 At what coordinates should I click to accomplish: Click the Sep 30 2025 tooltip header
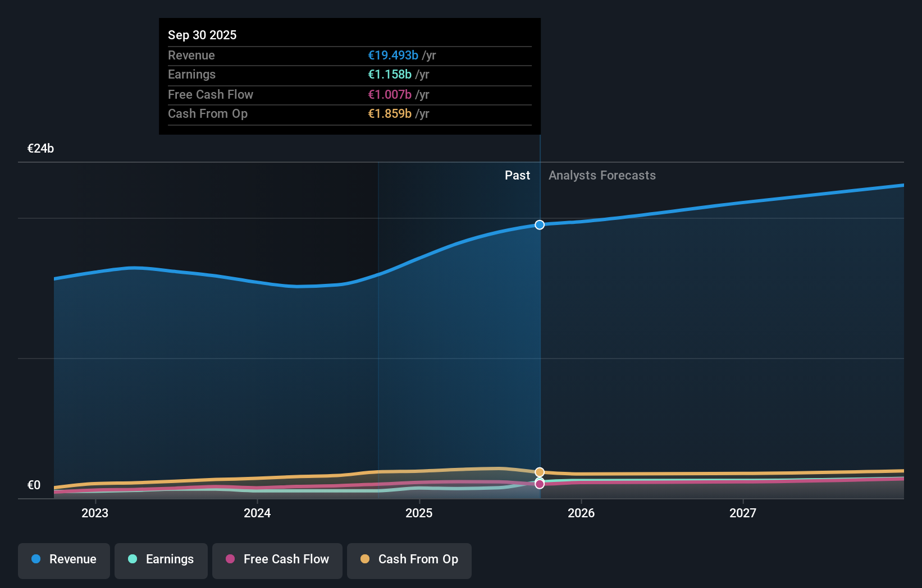click(x=202, y=35)
